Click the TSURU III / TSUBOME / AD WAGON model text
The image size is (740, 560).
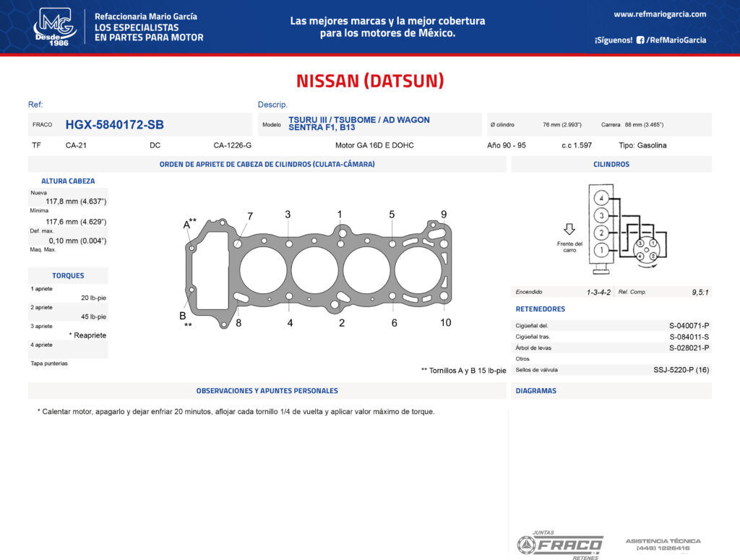pos(359,120)
